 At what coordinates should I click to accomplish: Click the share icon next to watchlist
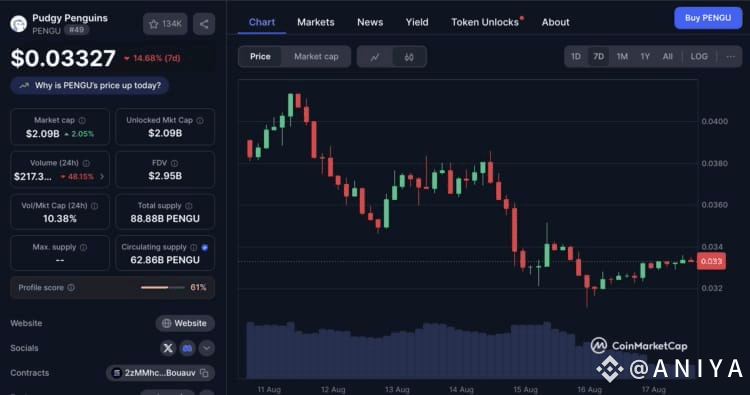click(x=204, y=24)
